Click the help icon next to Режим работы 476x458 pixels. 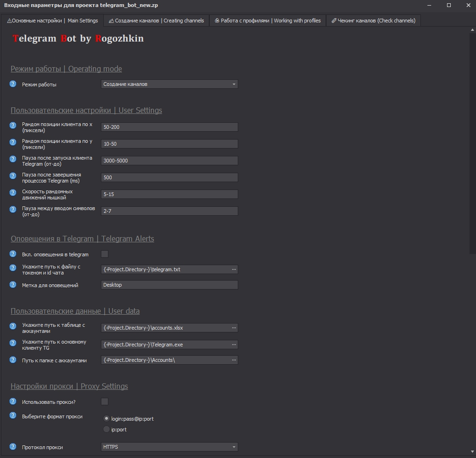coord(13,84)
